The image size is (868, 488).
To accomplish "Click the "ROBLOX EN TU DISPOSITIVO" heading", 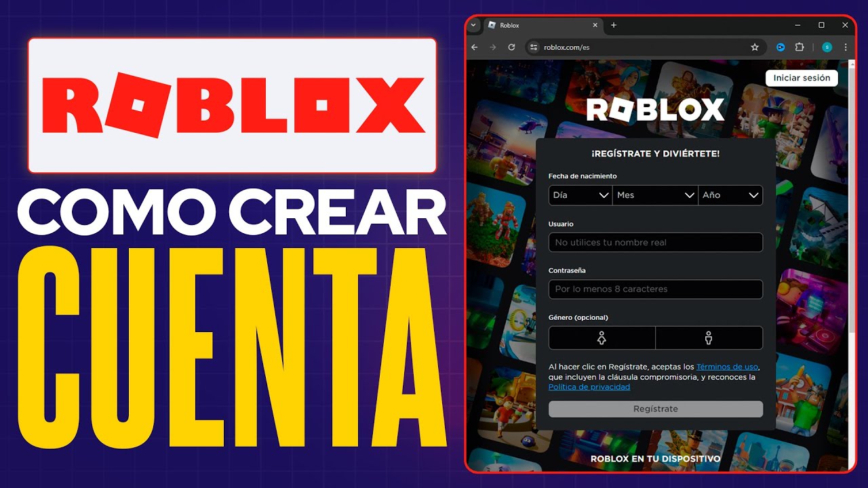I will click(655, 459).
